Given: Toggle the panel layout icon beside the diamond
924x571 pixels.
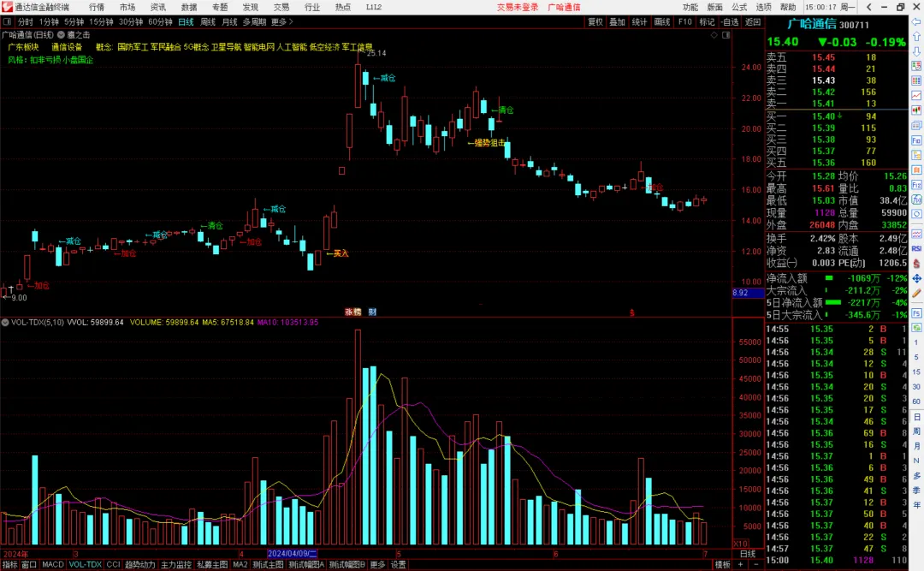Looking at the screenshot, I should [x=726, y=35].
